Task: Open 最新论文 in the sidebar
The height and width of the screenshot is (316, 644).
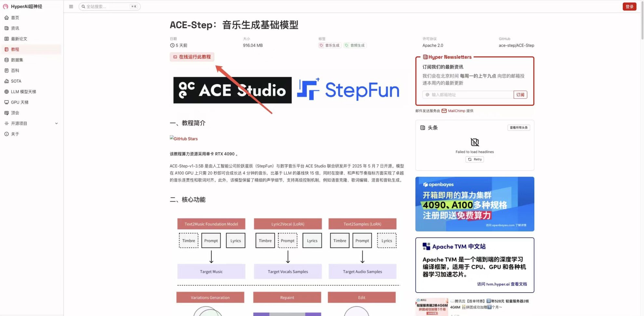Action: tap(19, 39)
